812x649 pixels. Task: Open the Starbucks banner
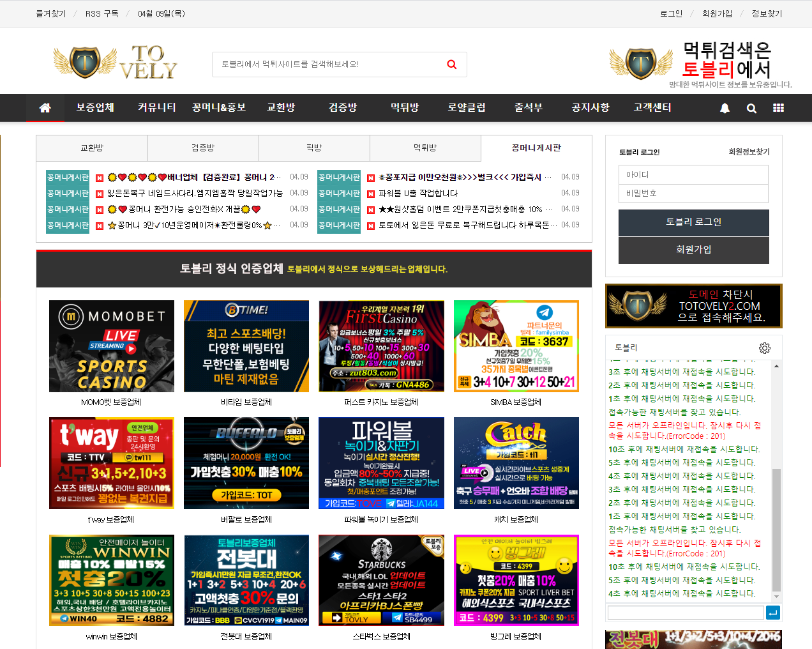pos(381,581)
